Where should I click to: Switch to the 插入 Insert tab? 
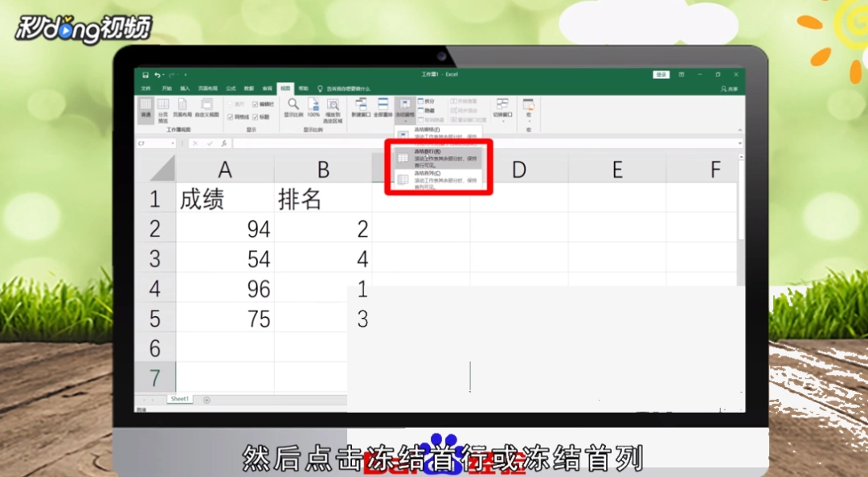pyautogui.click(x=185, y=88)
